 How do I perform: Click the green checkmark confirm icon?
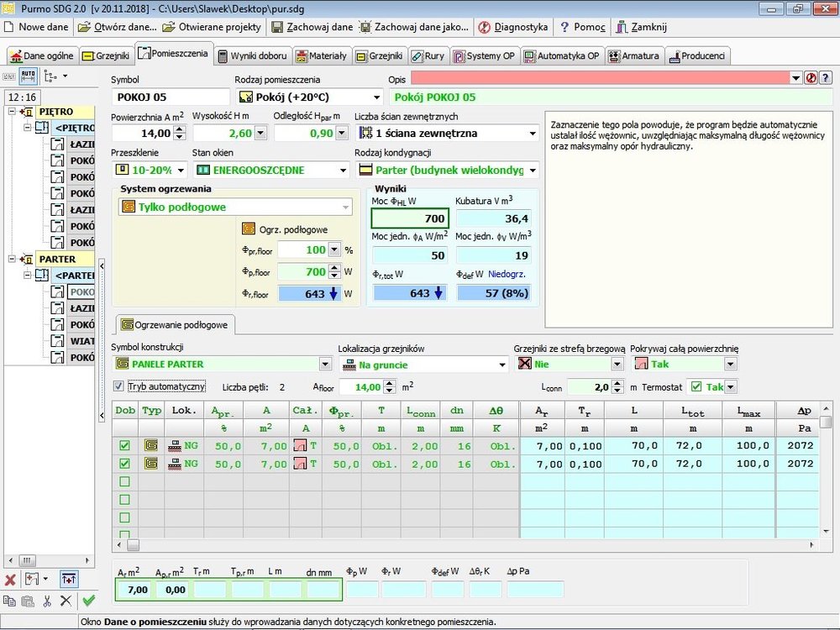(x=88, y=601)
